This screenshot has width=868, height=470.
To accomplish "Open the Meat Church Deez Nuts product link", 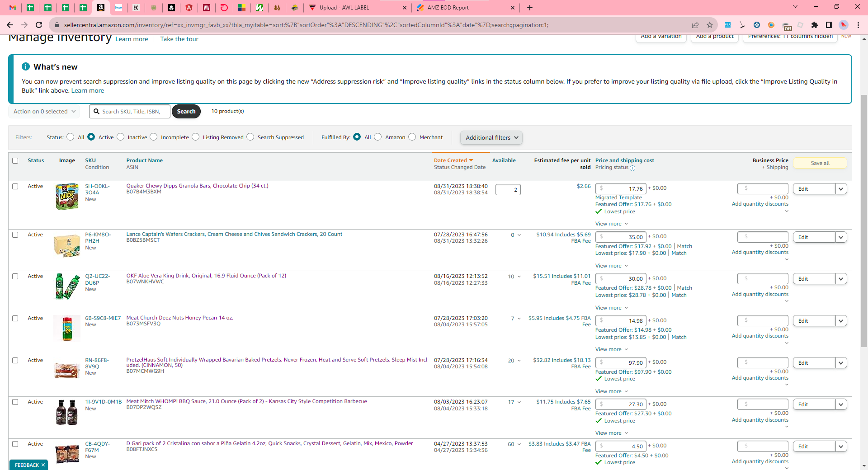I will click(x=180, y=318).
